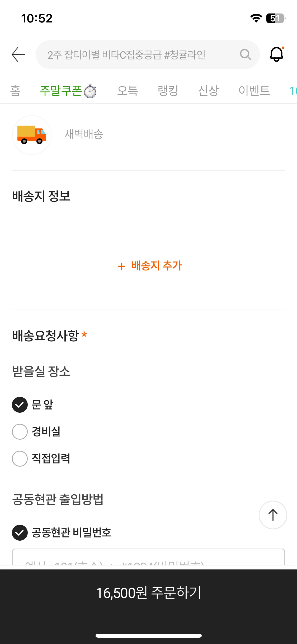Switch to the 오특 tab
The image size is (297, 644).
[128, 91]
